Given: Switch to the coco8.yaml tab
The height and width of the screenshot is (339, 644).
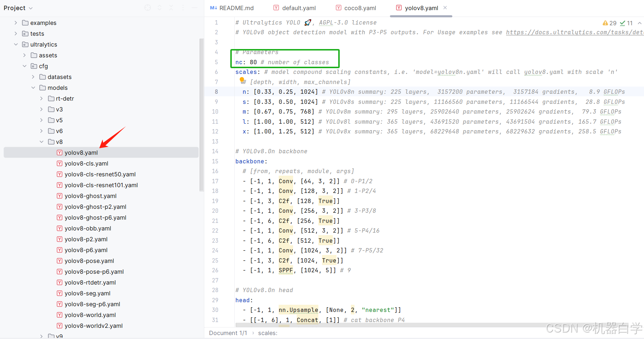Looking at the screenshot, I should (356, 8).
